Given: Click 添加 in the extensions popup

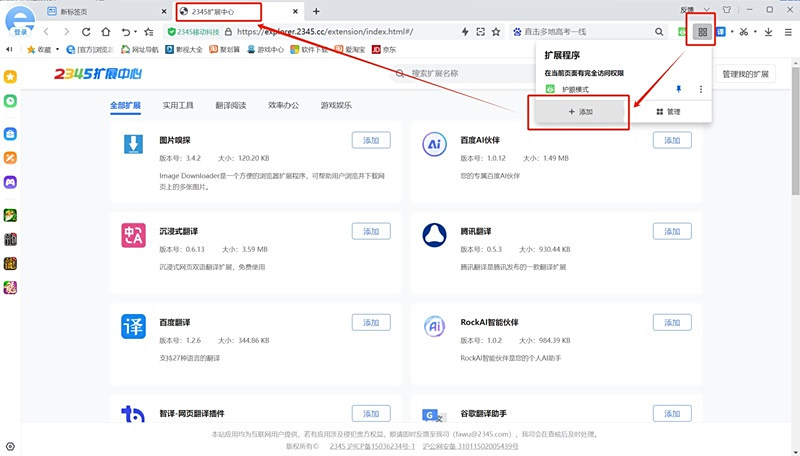Looking at the screenshot, I should [x=580, y=112].
